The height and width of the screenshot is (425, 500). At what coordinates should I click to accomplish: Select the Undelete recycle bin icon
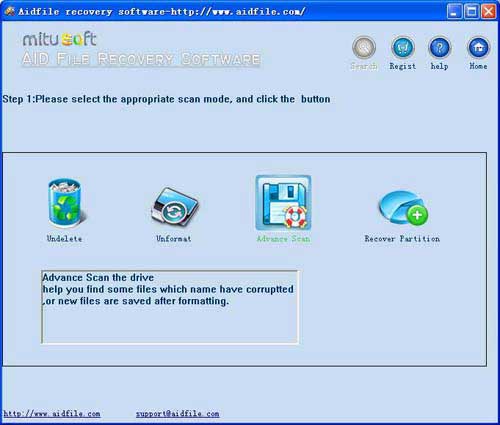66,203
